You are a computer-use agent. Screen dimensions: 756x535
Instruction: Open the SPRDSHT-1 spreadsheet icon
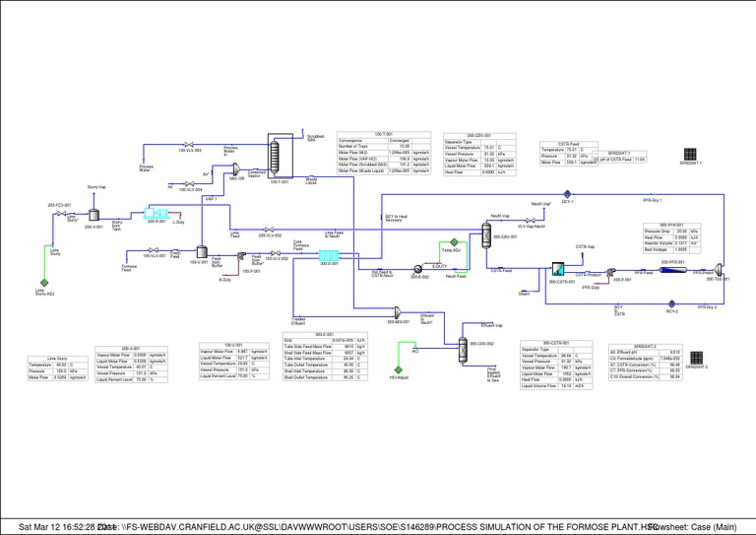click(x=690, y=154)
